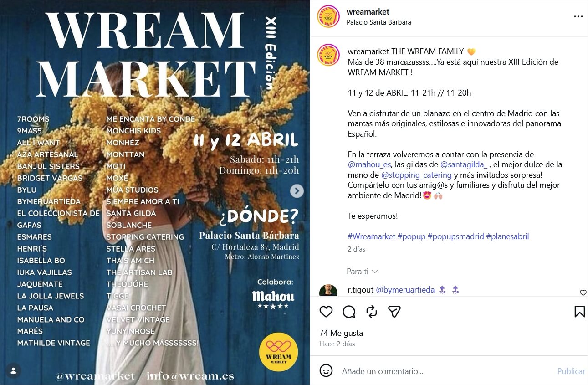Open the Palacio Santa Bárbara location link
588x385 pixels.
(379, 22)
